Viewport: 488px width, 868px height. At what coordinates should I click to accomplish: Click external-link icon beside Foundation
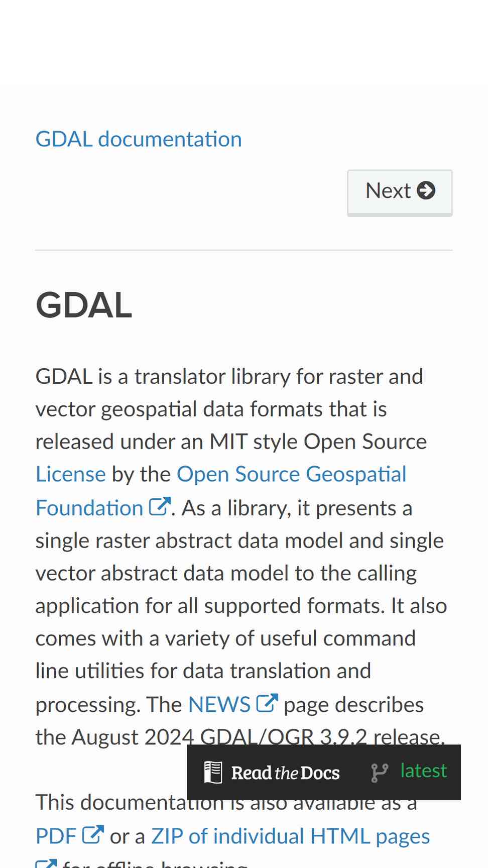click(160, 506)
